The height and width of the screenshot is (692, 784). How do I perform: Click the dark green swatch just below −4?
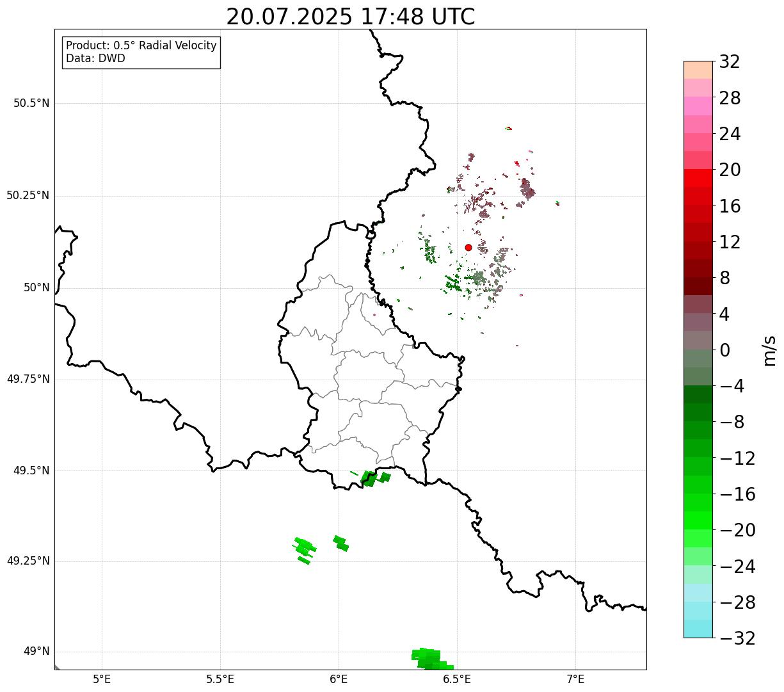coord(698,394)
